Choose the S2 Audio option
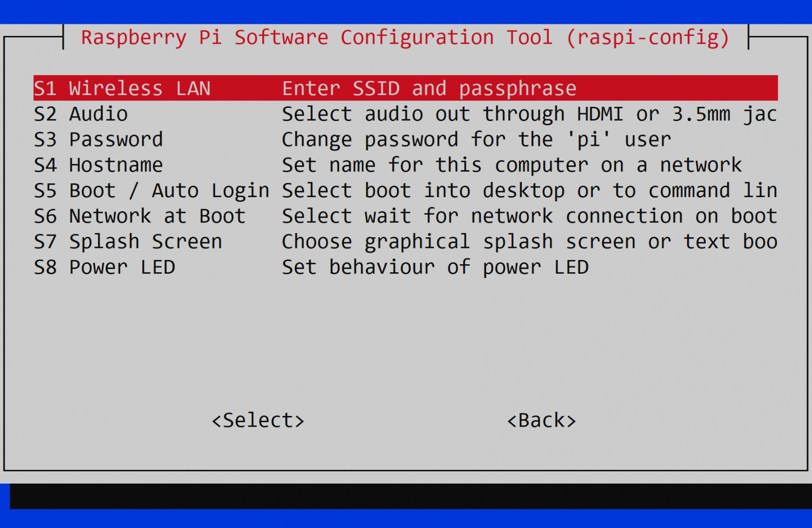Image resolution: width=812 pixels, height=528 pixels. [81, 114]
